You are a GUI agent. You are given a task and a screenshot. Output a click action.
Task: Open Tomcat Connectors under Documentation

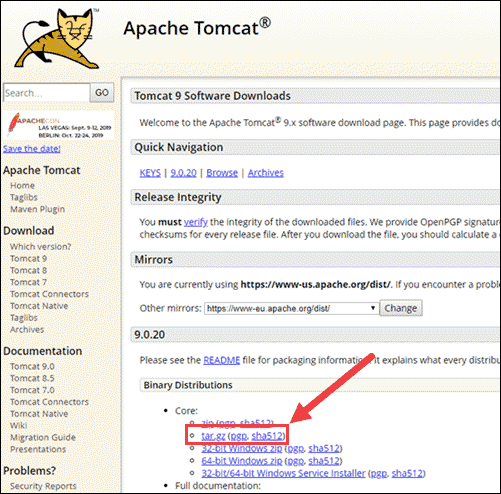tap(49, 402)
